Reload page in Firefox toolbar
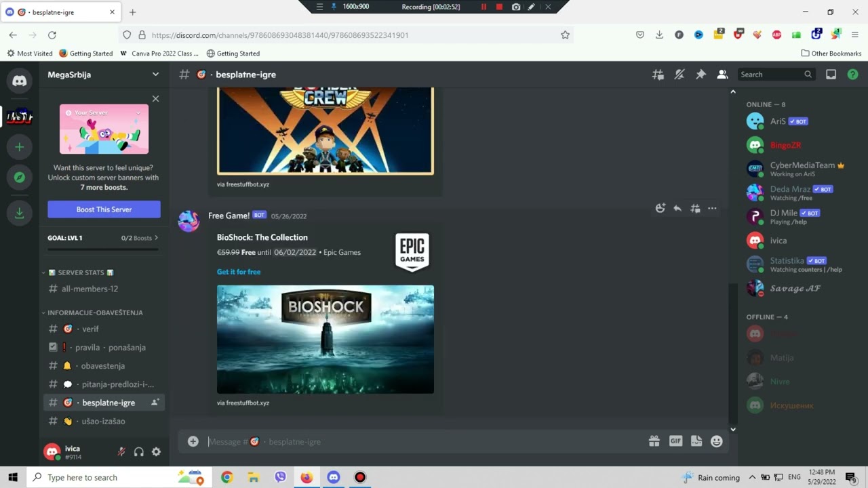The image size is (868, 488). pyautogui.click(x=52, y=35)
